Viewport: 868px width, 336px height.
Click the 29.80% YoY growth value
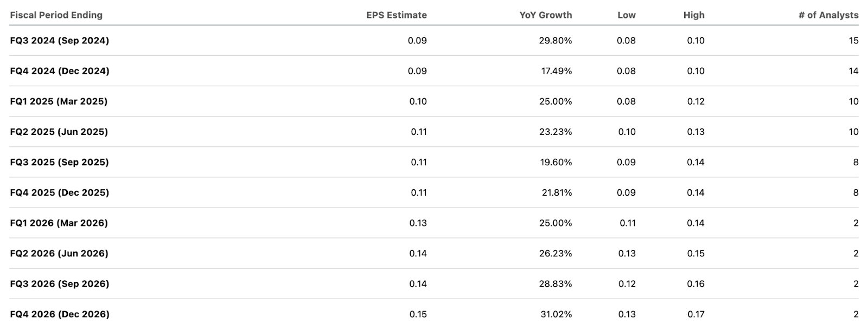pyautogui.click(x=555, y=41)
